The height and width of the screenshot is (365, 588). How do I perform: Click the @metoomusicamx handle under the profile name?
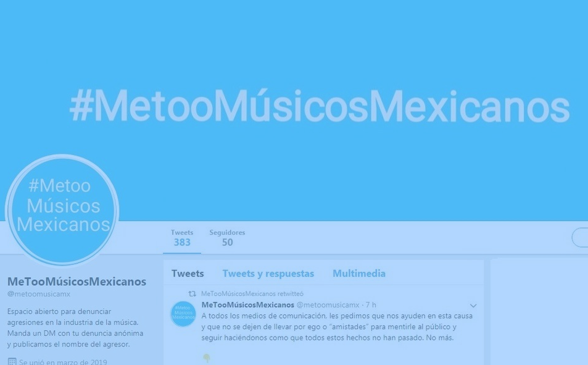(x=39, y=294)
